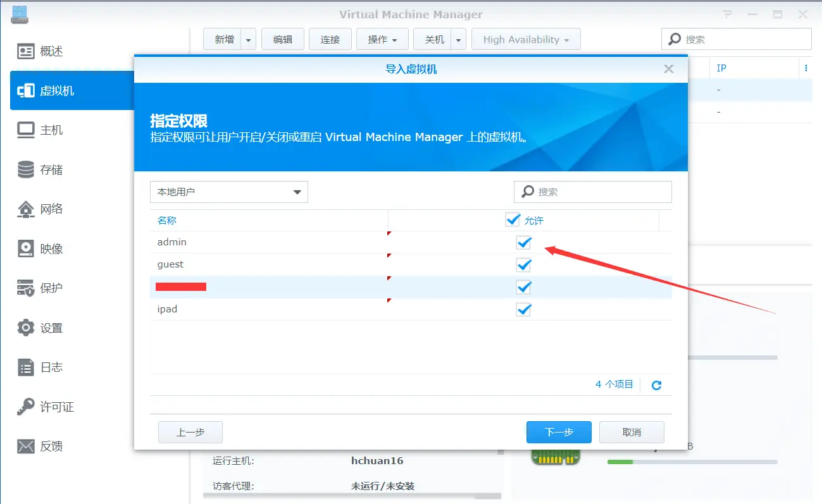
Task: Open column options three-dot icon
Action: (806, 68)
